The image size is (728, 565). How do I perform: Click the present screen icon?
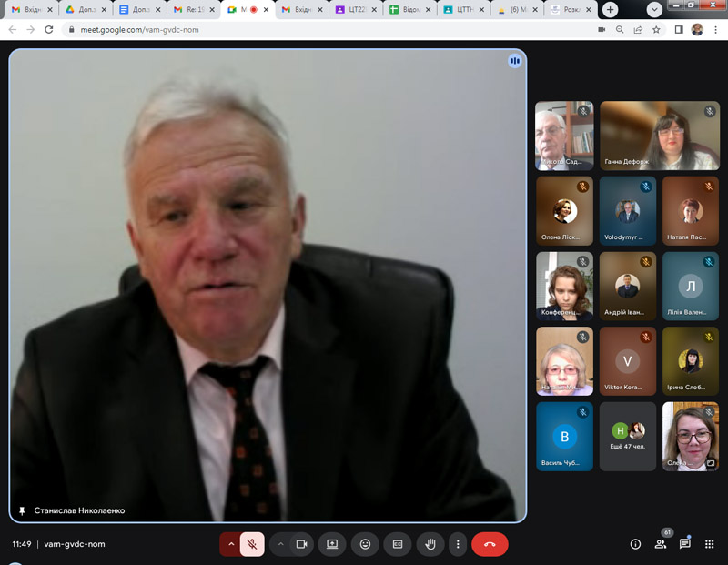(333, 544)
